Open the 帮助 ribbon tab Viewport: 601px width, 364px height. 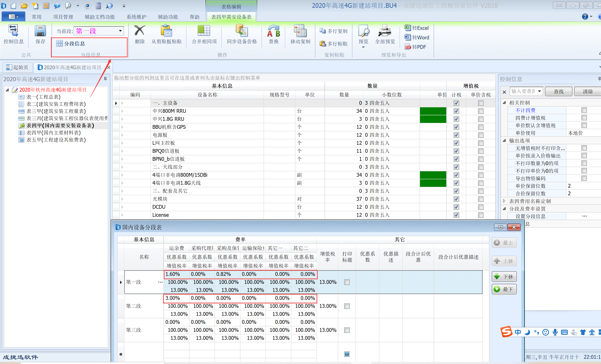(x=195, y=17)
